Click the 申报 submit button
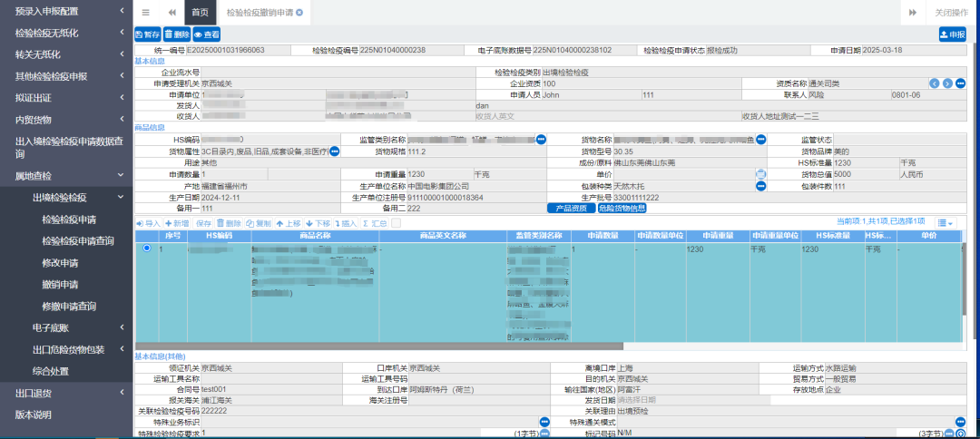Viewport: 980px width, 439px height. 952,34
